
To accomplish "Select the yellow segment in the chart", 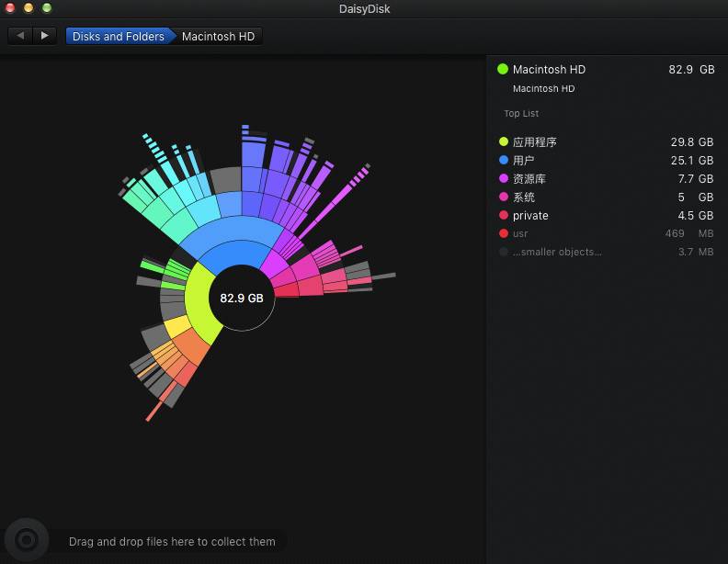I will (177, 326).
